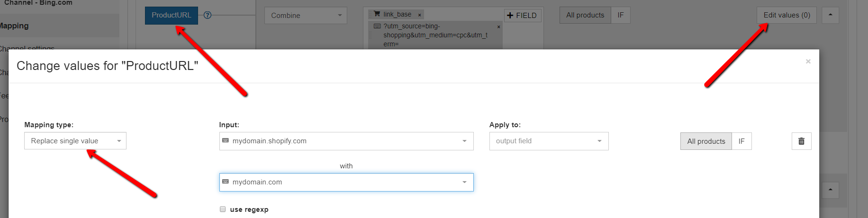Go to Channel settings in the sidebar
Viewport: 868px width, 218px height.
click(27, 48)
